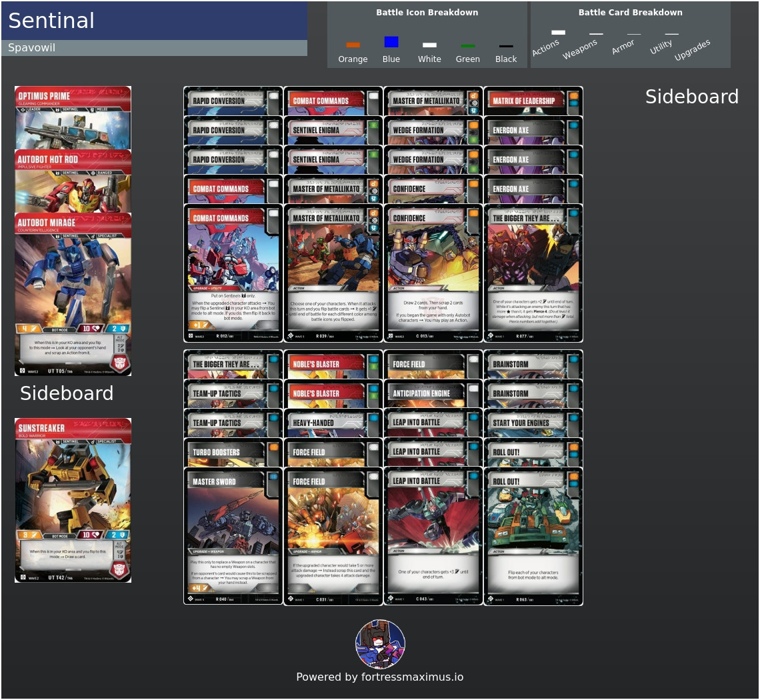
Task: Open the Master of Metallikato card showing full artwork
Action: click(333, 273)
